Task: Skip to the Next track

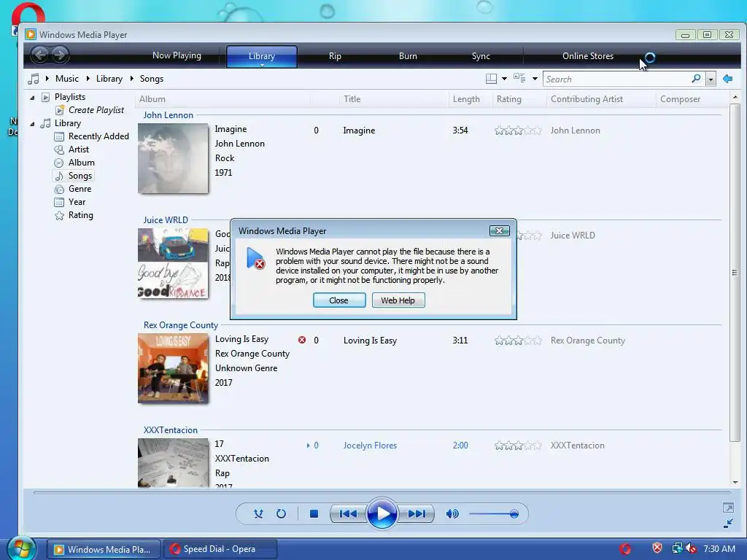Action: tap(417, 514)
